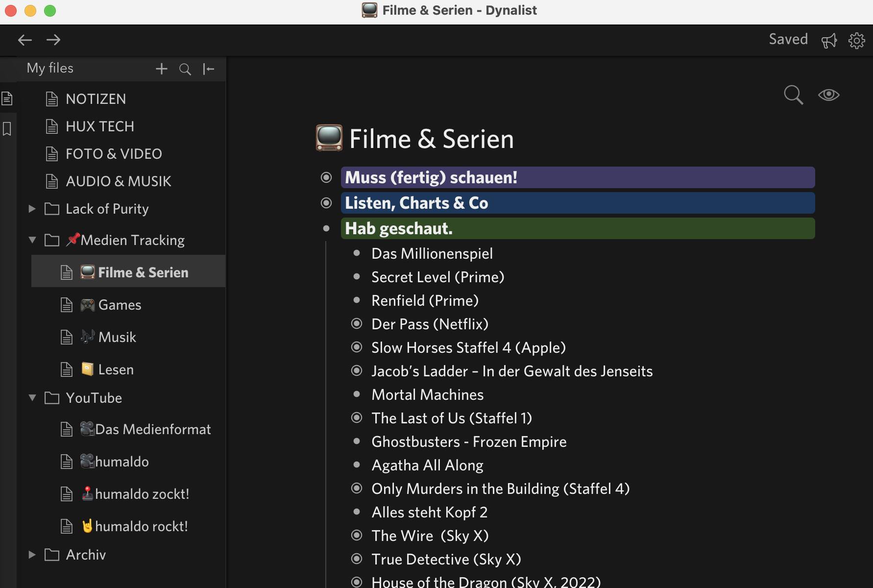Search files in My files pane

click(x=185, y=69)
